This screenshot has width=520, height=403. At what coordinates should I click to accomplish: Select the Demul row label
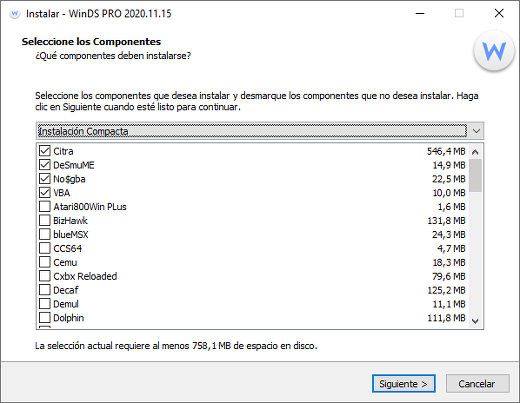[66, 304]
